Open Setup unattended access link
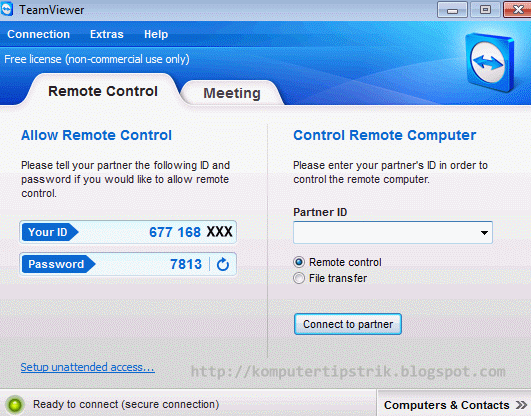The image size is (531, 416). (x=88, y=367)
